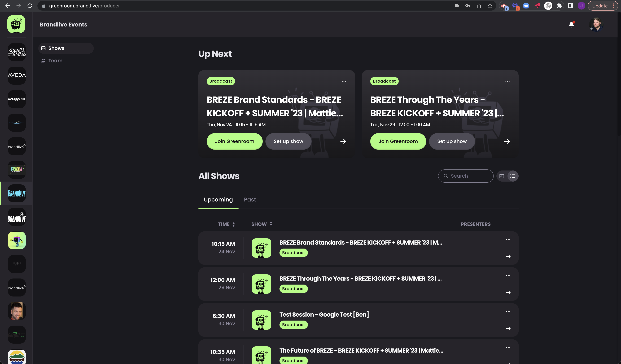Open the AVEDA workspace icon
The height and width of the screenshot is (364, 621).
[16, 76]
